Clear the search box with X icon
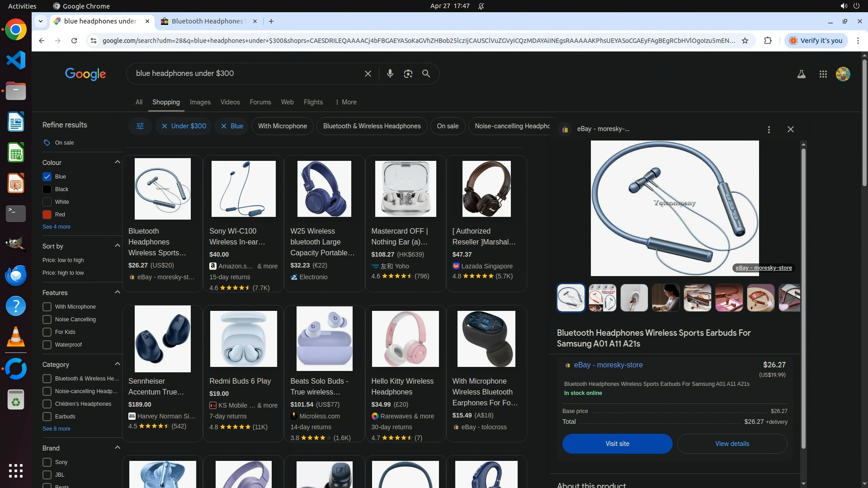Viewport: 868px width, 488px height. (368, 74)
